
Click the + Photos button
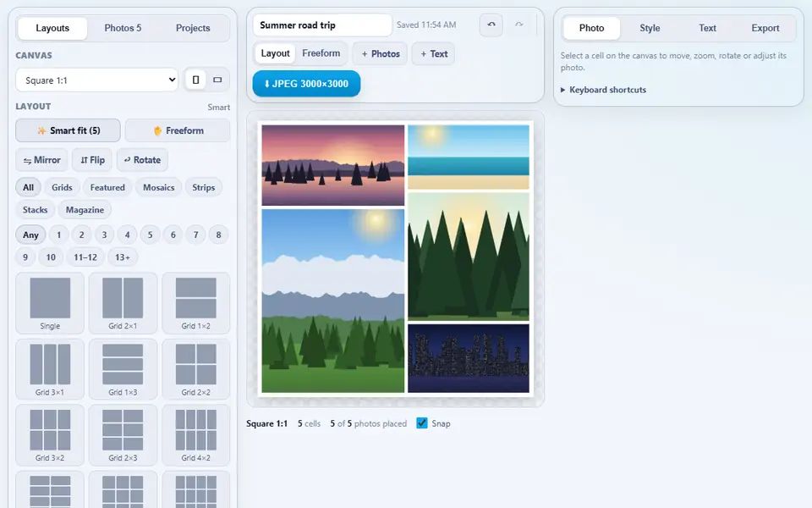point(380,53)
